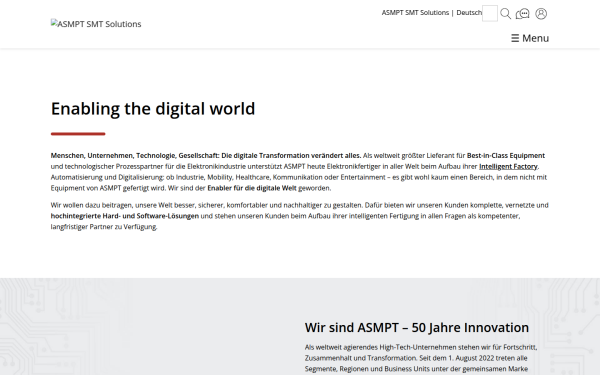Open the hamburger Menu
The height and width of the screenshot is (375, 600).
[x=530, y=38]
